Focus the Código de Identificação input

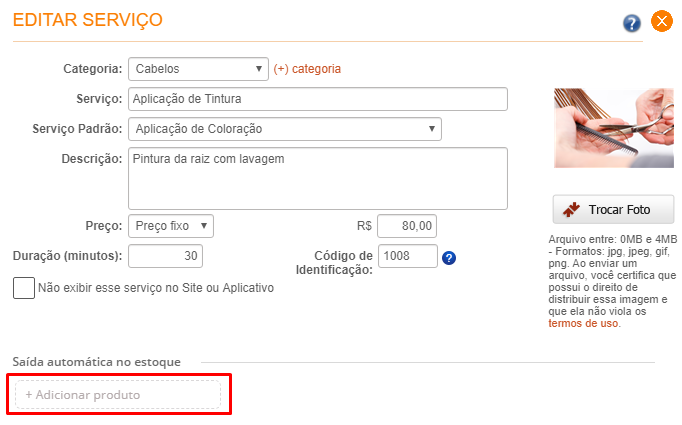click(408, 256)
